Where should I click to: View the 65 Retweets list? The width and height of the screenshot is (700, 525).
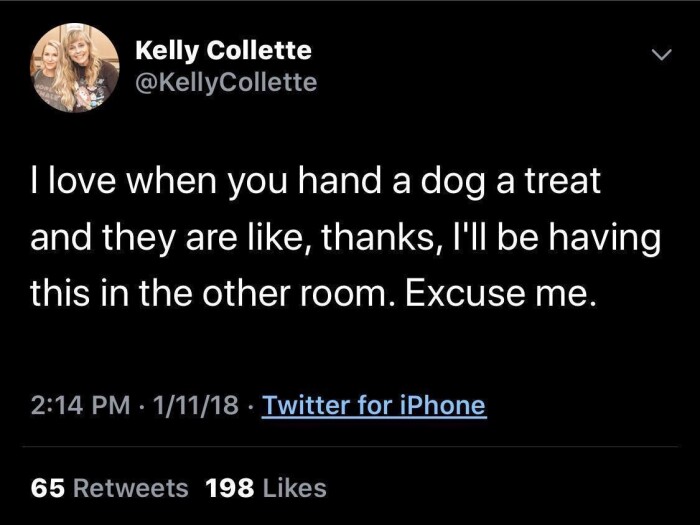coord(110,488)
